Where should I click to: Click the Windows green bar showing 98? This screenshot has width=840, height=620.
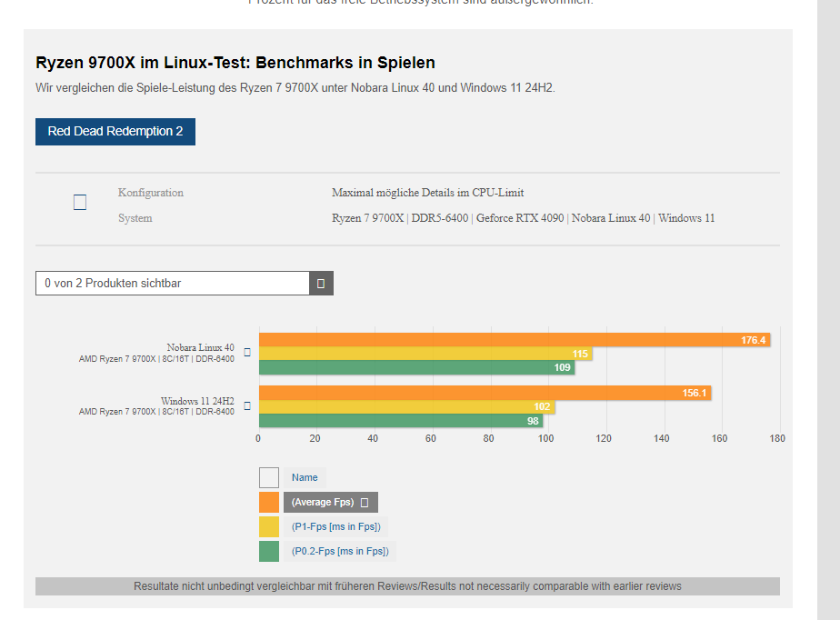click(401, 421)
